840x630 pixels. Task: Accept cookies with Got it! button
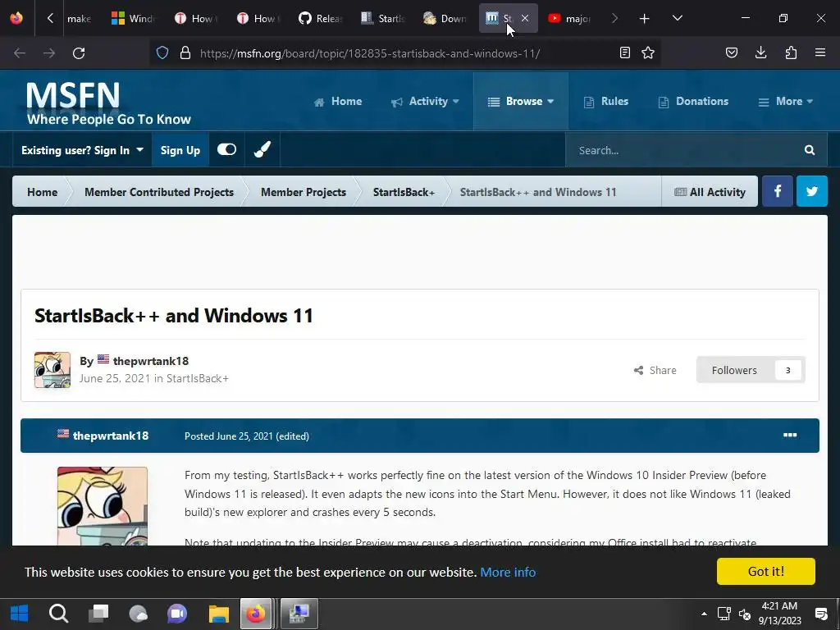[766, 571]
